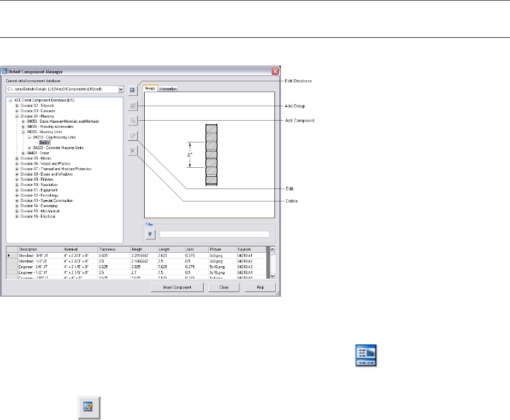Click the Add Group icon button
This screenshot has width=510, height=420.
click(133, 106)
